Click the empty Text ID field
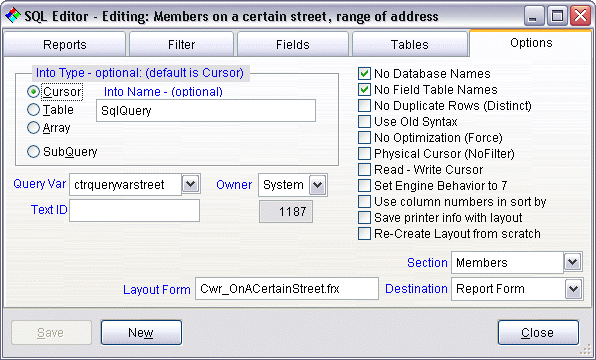Screen dimensions: 596x360 tap(134, 210)
